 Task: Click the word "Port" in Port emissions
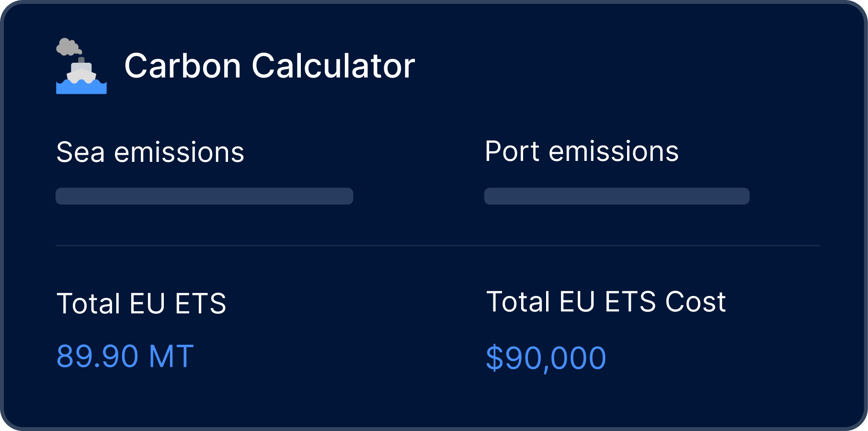512,151
